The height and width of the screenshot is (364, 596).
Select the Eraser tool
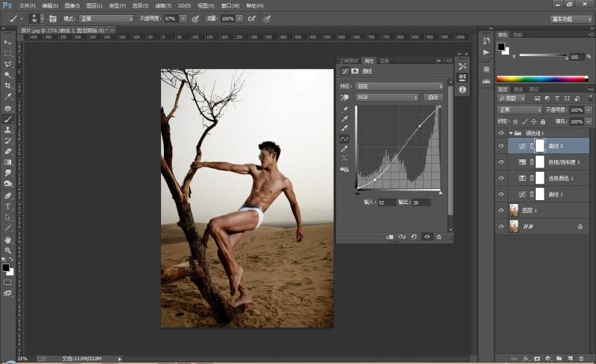pyautogui.click(x=7, y=151)
